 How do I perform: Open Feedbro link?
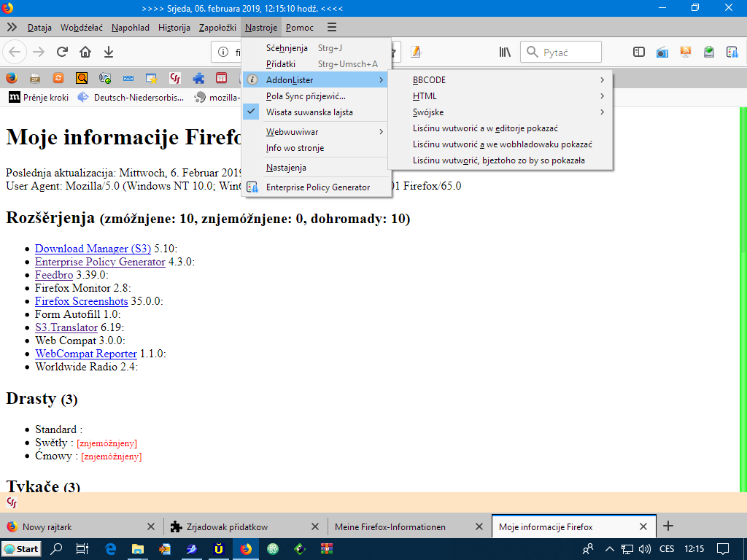[x=54, y=275]
